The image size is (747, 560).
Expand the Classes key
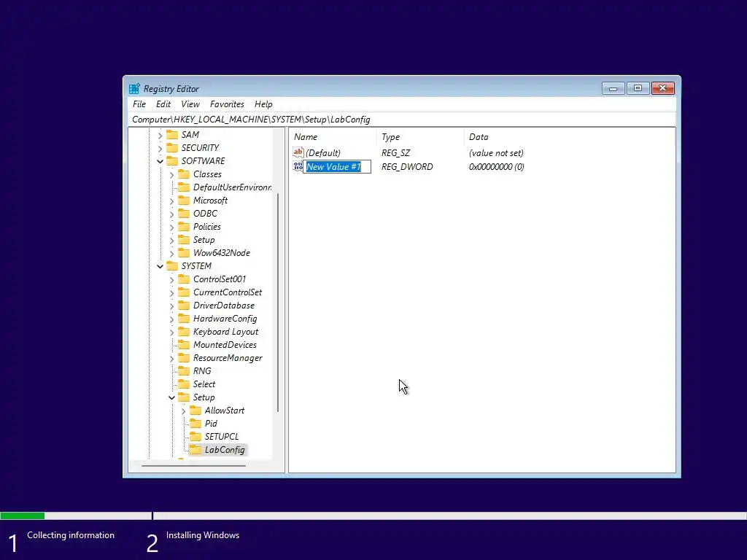point(171,175)
